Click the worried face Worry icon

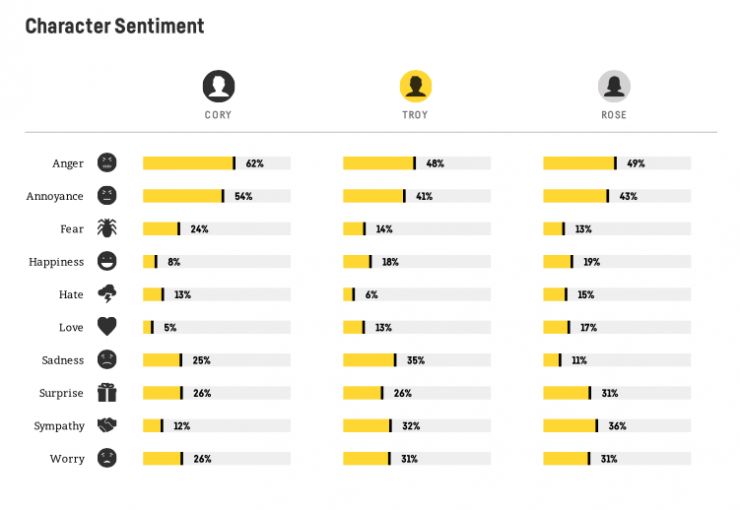[107, 459]
